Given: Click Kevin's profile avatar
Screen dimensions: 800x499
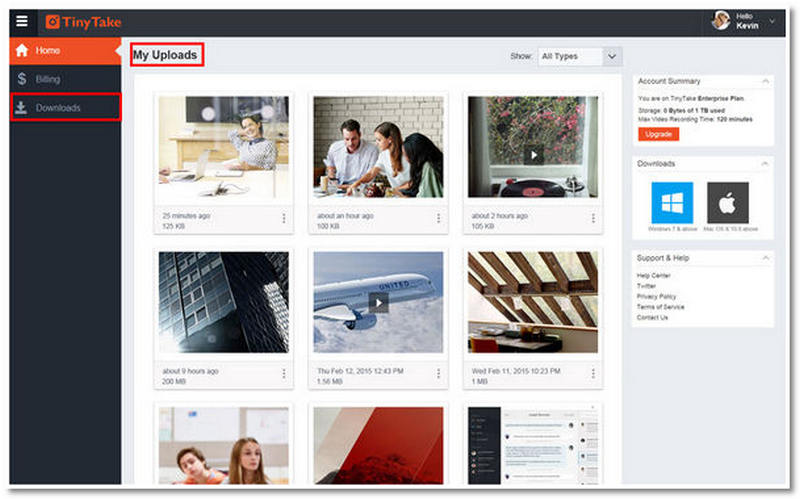Looking at the screenshot, I should (x=721, y=21).
